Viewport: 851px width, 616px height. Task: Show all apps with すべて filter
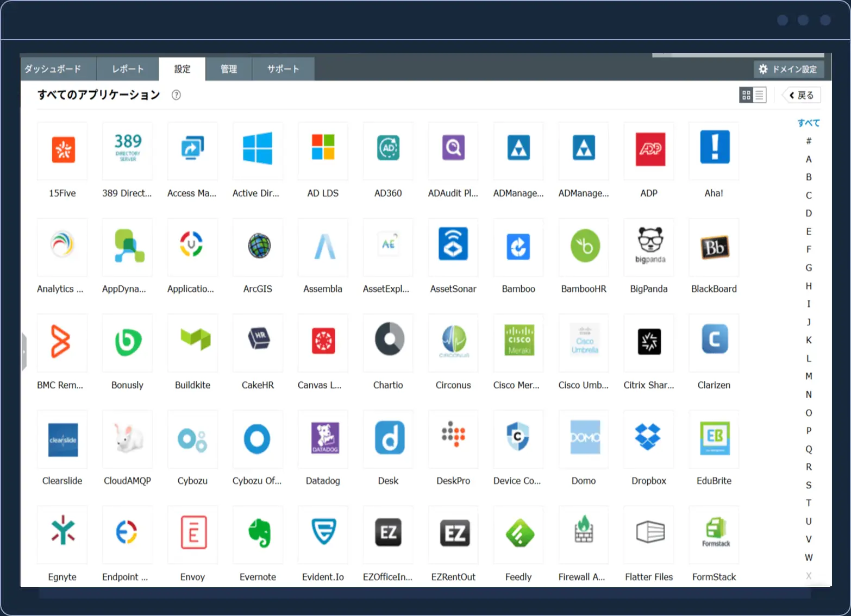pyautogui.click(x=809, y=123)
